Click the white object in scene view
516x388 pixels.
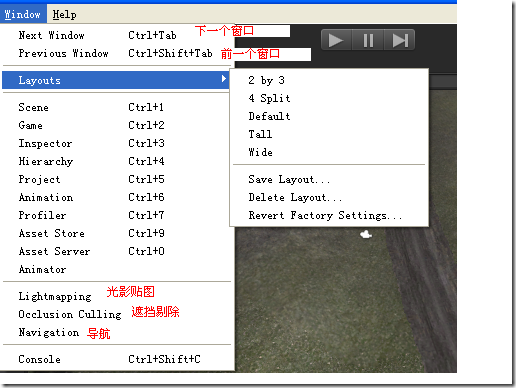[x=366, y=234]
